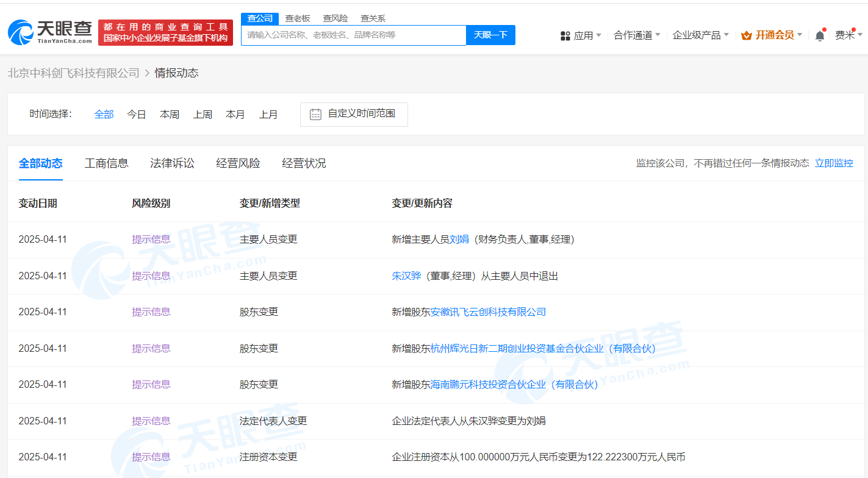
Task: Click the calendar icon for custom date range
Action: (315, 114)
